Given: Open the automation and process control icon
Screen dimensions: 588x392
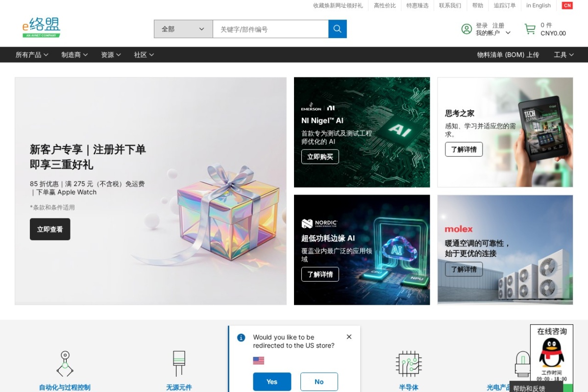Looking at the screenshot, I should [65, 364].
